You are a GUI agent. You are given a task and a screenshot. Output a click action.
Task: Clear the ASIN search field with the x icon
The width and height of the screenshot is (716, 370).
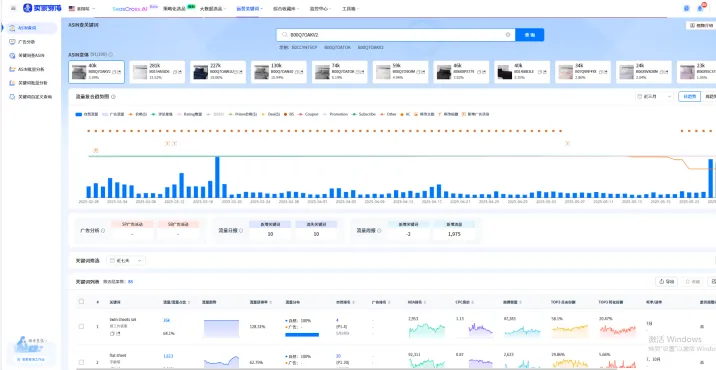tap(508, 35)
